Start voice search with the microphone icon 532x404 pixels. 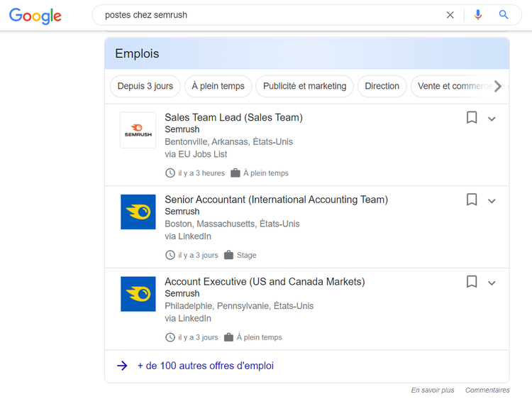point(477,15)
